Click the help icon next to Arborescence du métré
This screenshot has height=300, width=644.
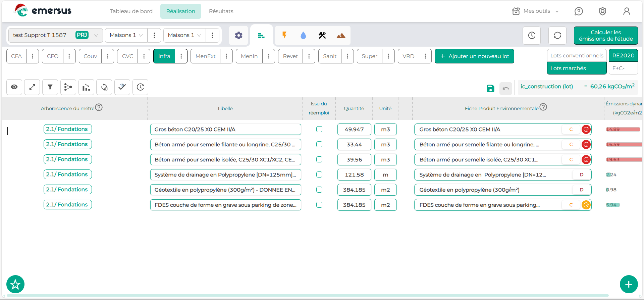[99, 107]
